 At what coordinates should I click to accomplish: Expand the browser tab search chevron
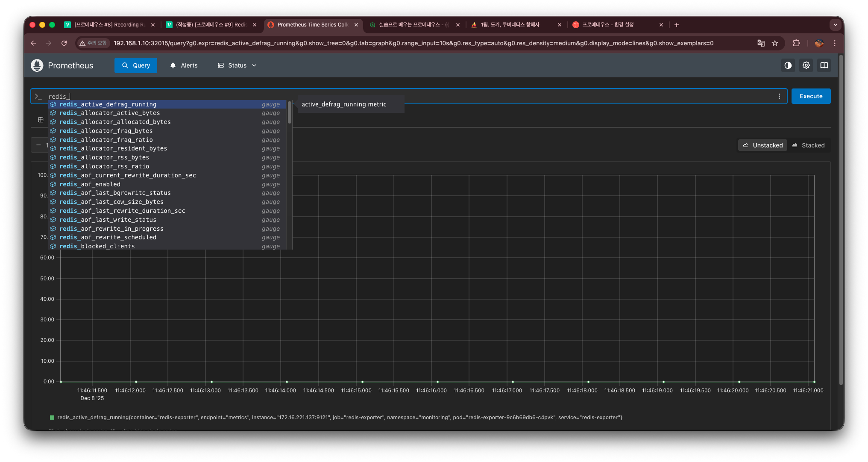(x=835, y=25)
